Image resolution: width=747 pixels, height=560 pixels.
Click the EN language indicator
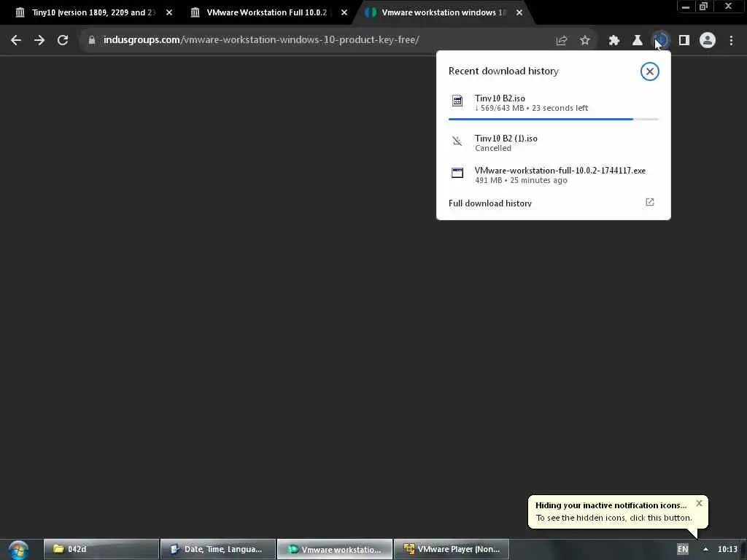pos(683,550)
